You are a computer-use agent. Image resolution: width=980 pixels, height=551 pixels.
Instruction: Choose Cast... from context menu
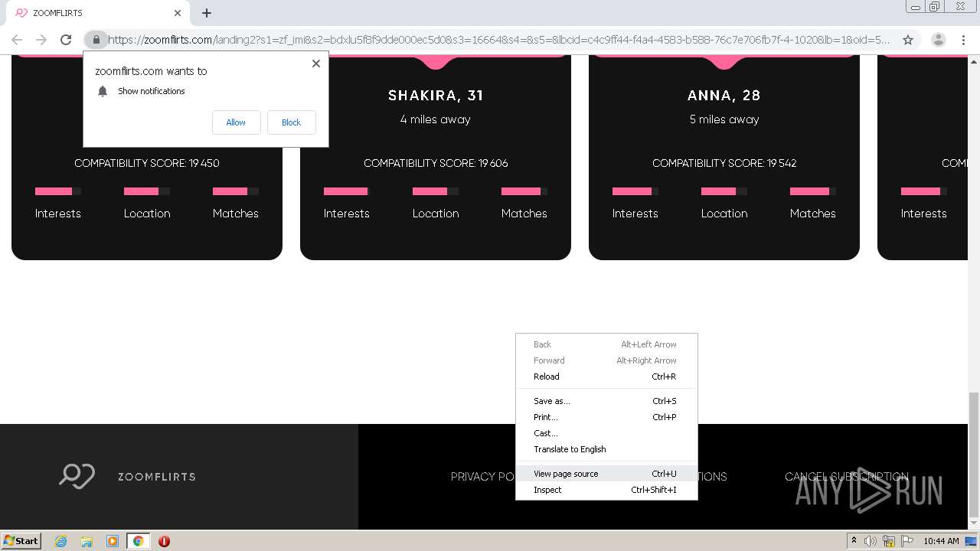[606, 433]
